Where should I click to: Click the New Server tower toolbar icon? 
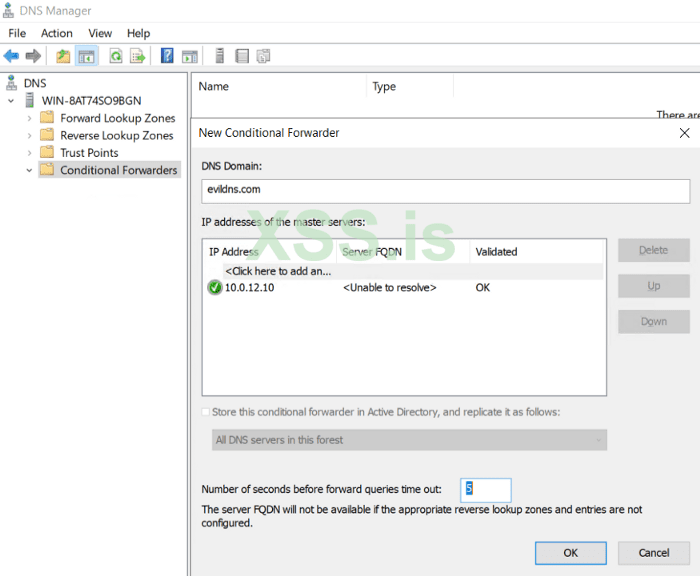point(220,56)
